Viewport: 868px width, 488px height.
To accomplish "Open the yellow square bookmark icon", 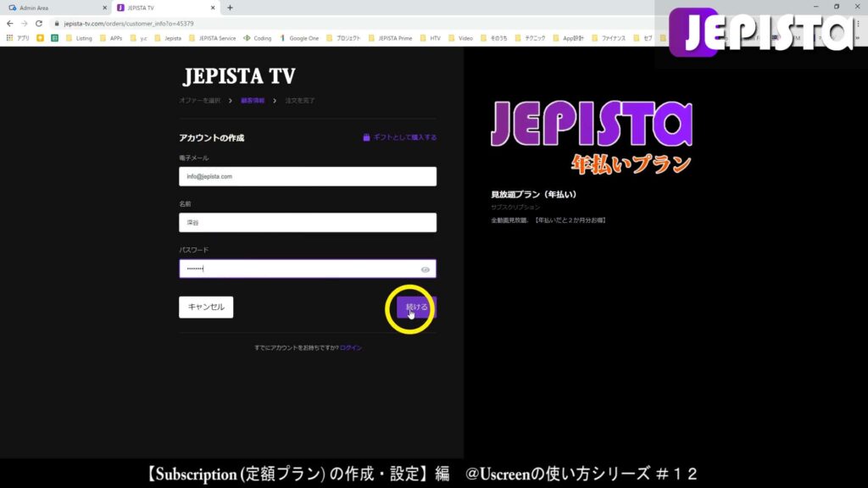I will pyautogui.click(x=41, y=38).
